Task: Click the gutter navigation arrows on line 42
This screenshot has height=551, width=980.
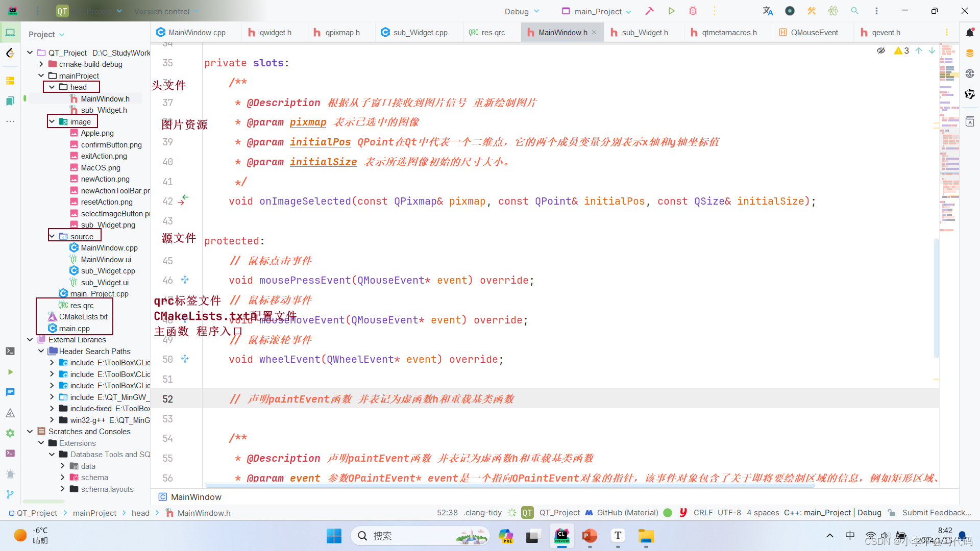Action: click(183, 199)
